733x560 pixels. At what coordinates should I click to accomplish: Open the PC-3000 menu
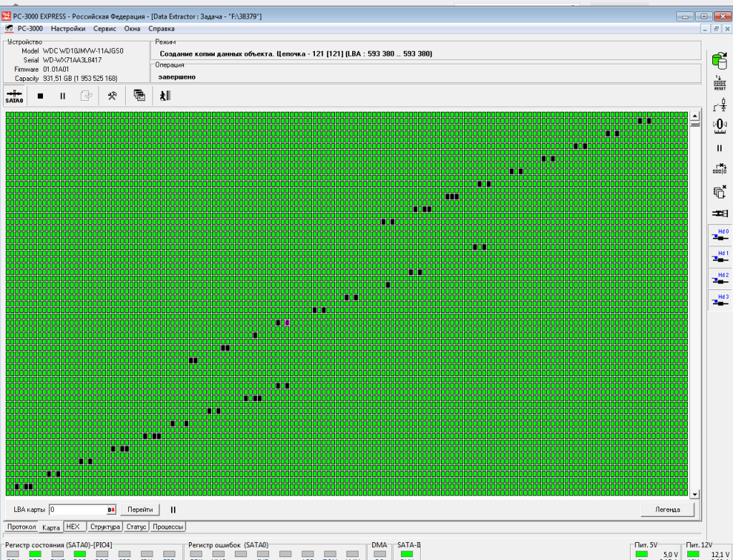point(30,29)
